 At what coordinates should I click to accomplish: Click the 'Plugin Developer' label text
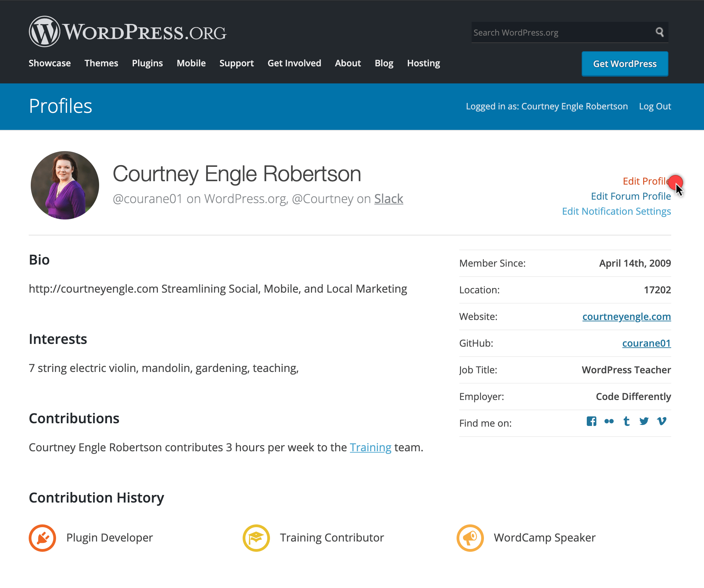[109, 538]
